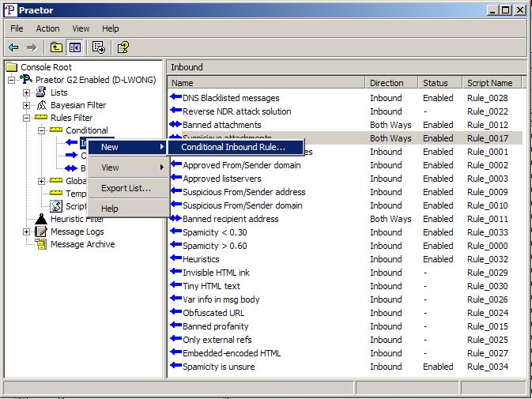This screenshot has height=399, width=532.
Task: Click the Message Logs notebook icon
Action: 41,231
